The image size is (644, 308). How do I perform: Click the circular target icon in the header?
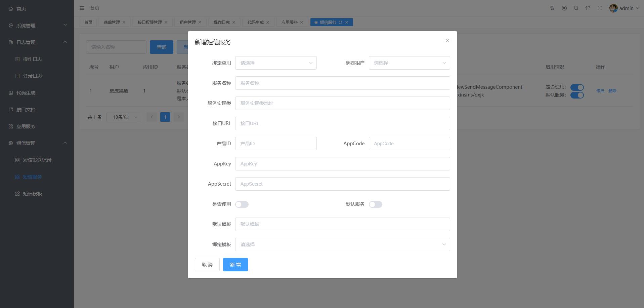click(x=564, y=8)
